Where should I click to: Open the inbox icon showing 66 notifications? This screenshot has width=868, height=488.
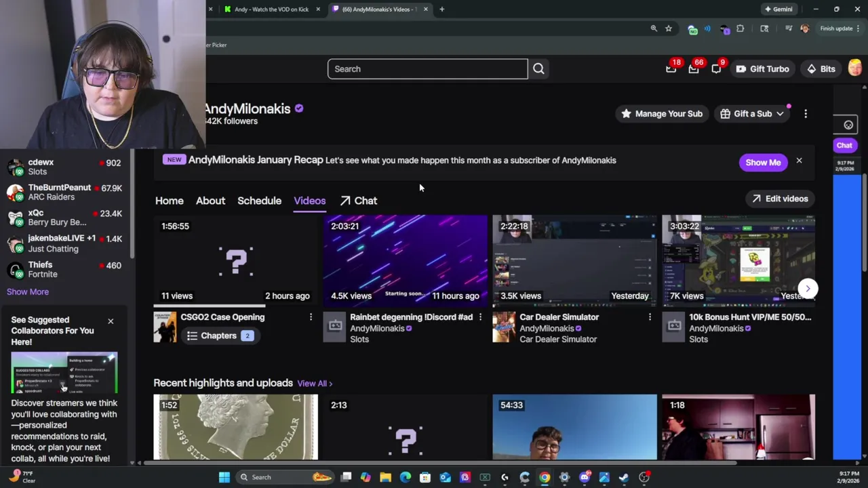(x=694, y=68)
